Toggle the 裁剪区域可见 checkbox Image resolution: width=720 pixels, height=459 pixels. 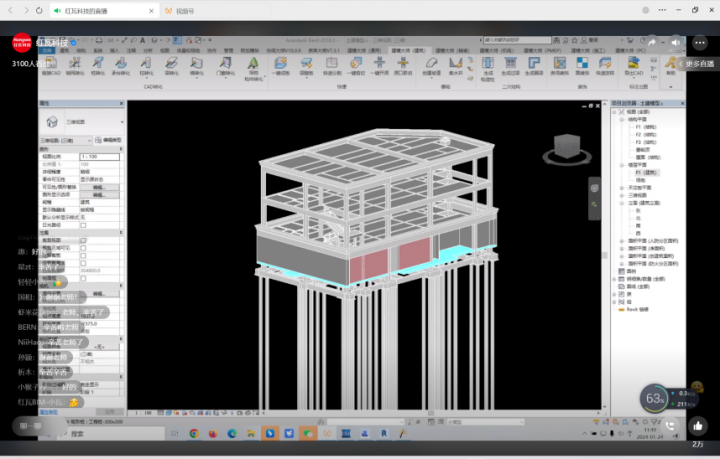coord(84,248)
